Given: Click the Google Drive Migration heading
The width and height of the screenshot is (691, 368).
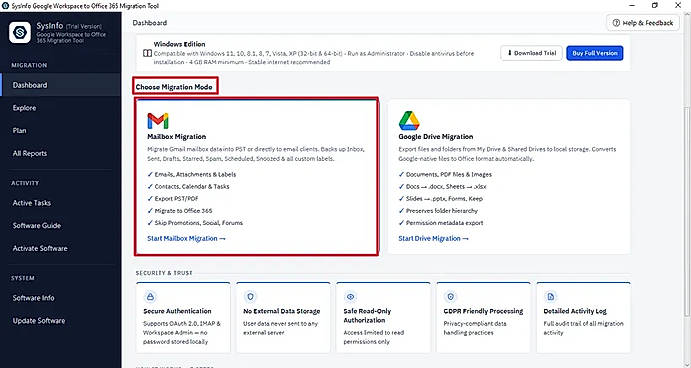Looking at the screenshot, I should tap(436, 137).
